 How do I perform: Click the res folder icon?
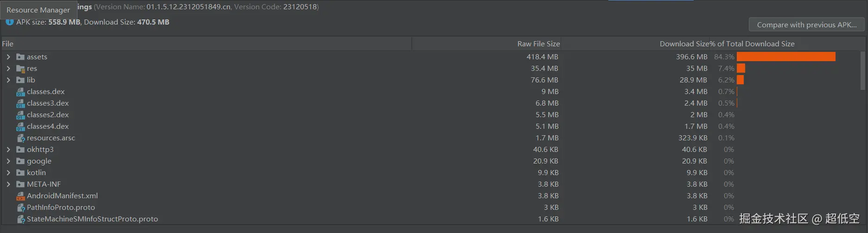[x=20, y=69]
